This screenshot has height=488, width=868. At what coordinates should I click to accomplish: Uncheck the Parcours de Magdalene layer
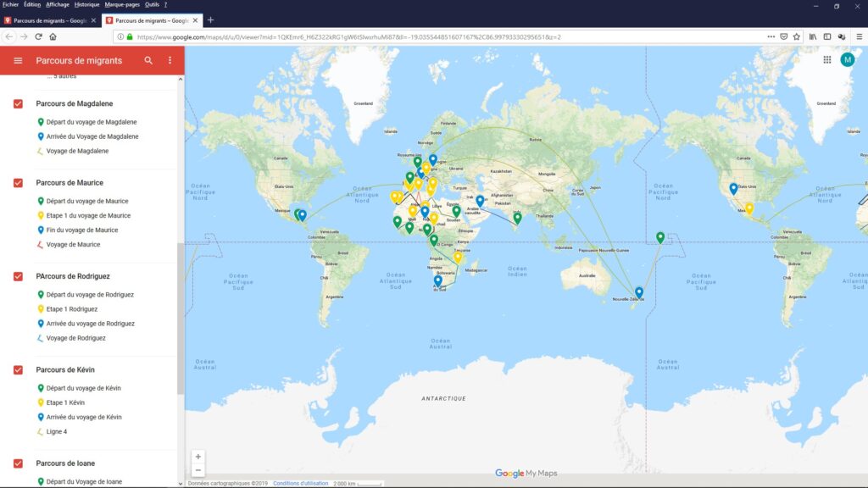(18, 103)
